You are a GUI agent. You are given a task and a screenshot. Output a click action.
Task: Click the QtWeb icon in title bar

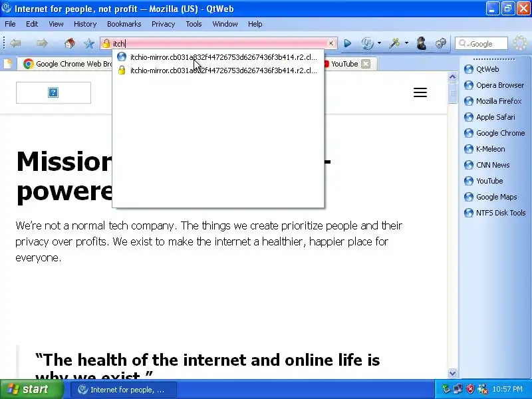(x=7, y=8)
